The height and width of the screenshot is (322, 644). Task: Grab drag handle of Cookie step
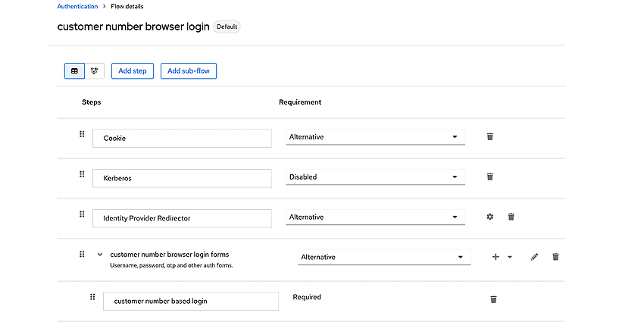pos(82,134)
